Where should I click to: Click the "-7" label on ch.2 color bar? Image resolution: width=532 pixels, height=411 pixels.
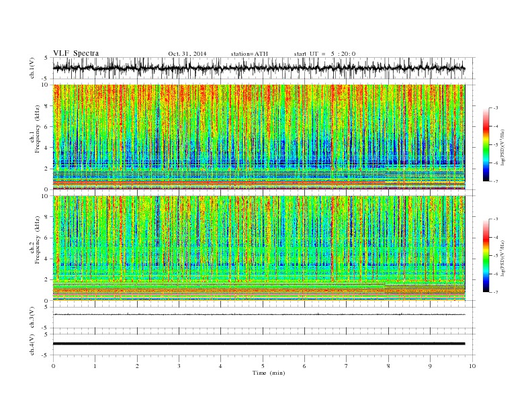click(x=496, y=292)
